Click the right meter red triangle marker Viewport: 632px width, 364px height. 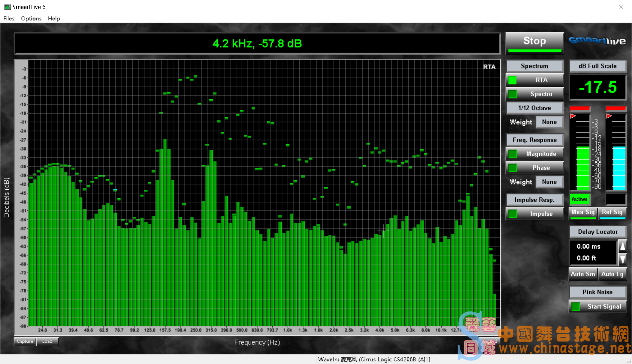609,116
